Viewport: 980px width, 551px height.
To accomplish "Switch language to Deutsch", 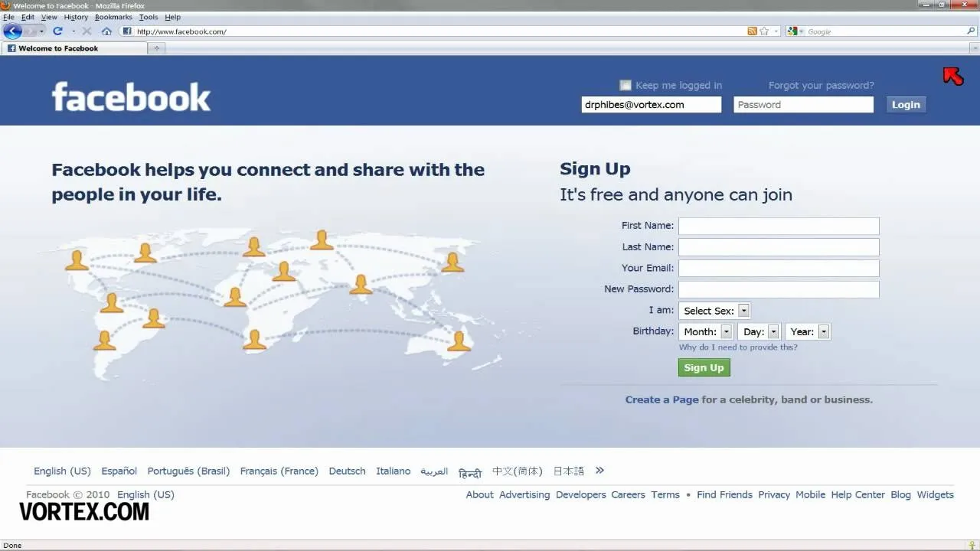I will point(347,471).
